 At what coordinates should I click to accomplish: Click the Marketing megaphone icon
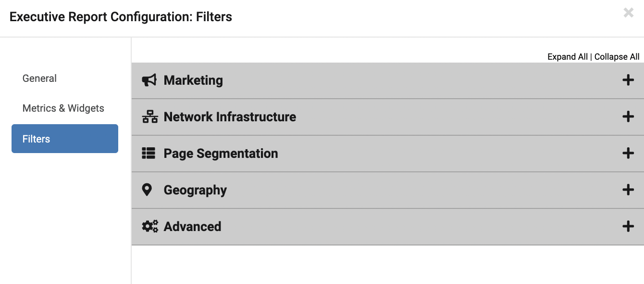[x=149, y=80]
